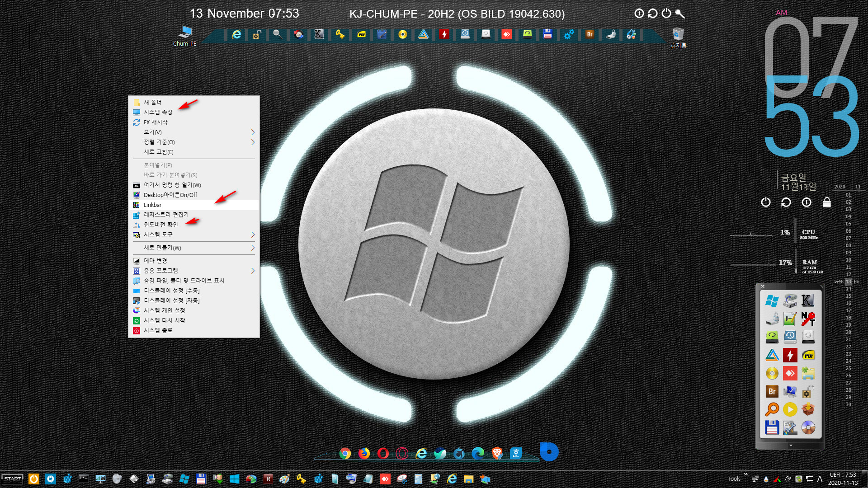The image size is (868, 488).
Task: Select 시스템 종료 in context menu
Action: coord(194,330)
